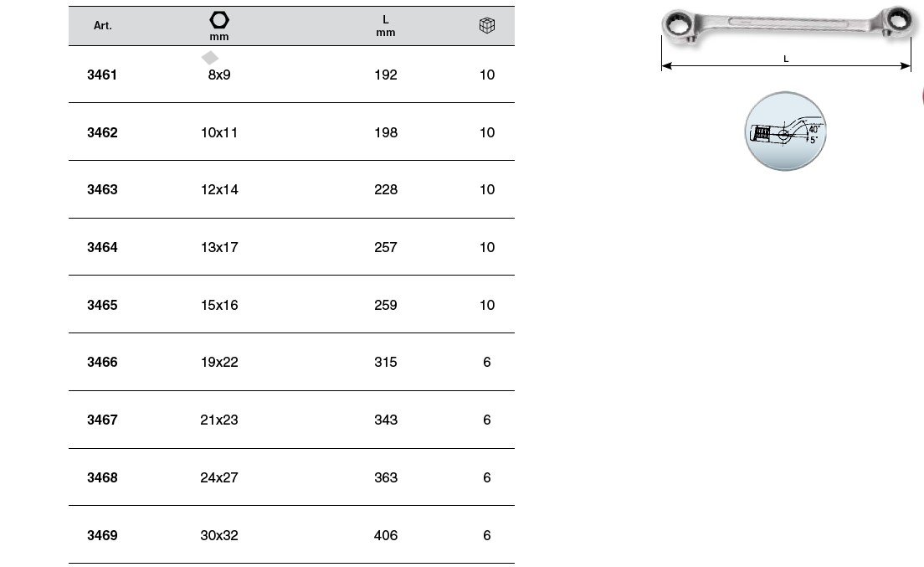Click the circular 40° angle detail diagram

[784, 131]
